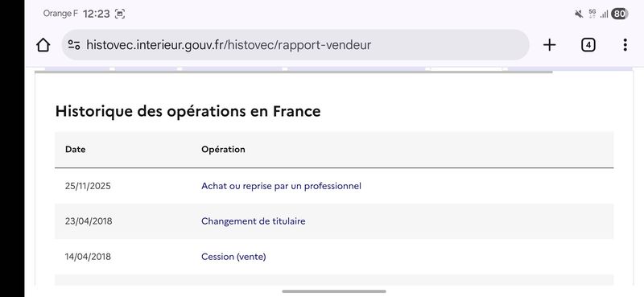Click the Opération column header
Viewport: 644px width, 297px height.
(223, 150)
